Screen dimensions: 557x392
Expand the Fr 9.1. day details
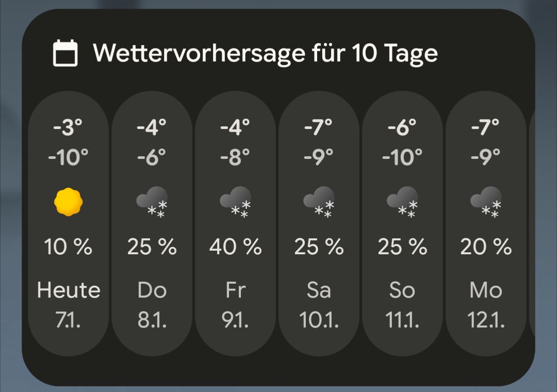[235, 222]
